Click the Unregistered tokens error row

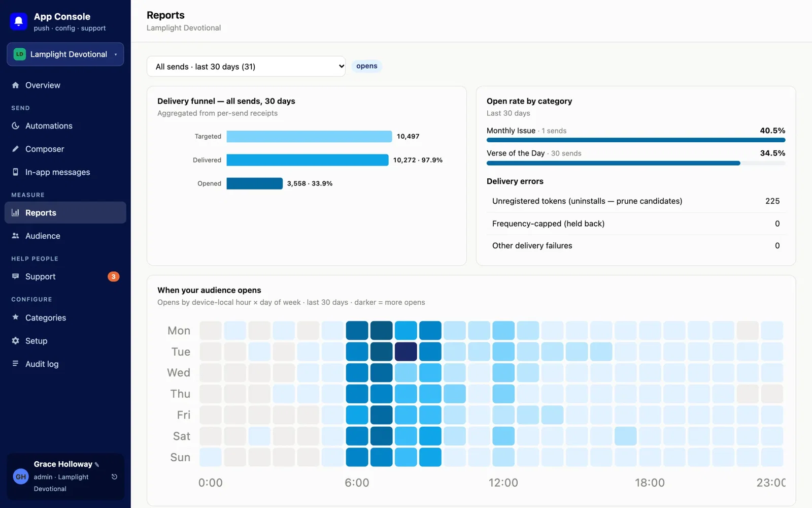tap(636, 201)
